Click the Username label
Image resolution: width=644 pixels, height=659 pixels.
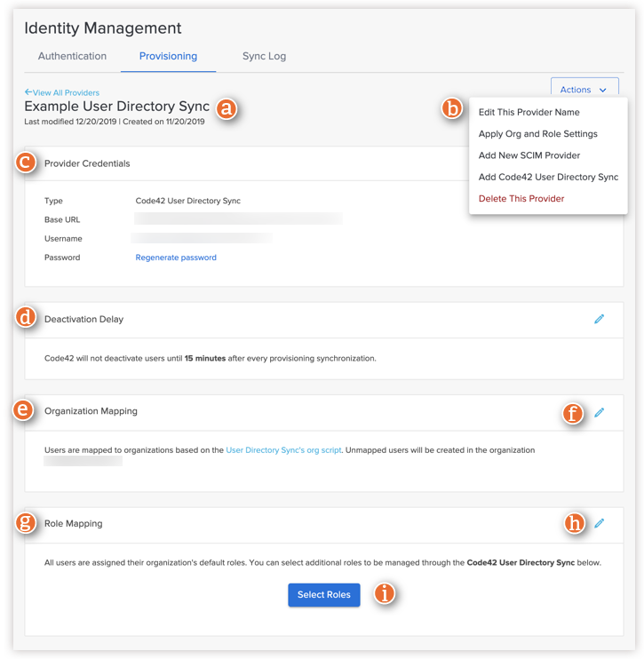[x=63, y=239]
